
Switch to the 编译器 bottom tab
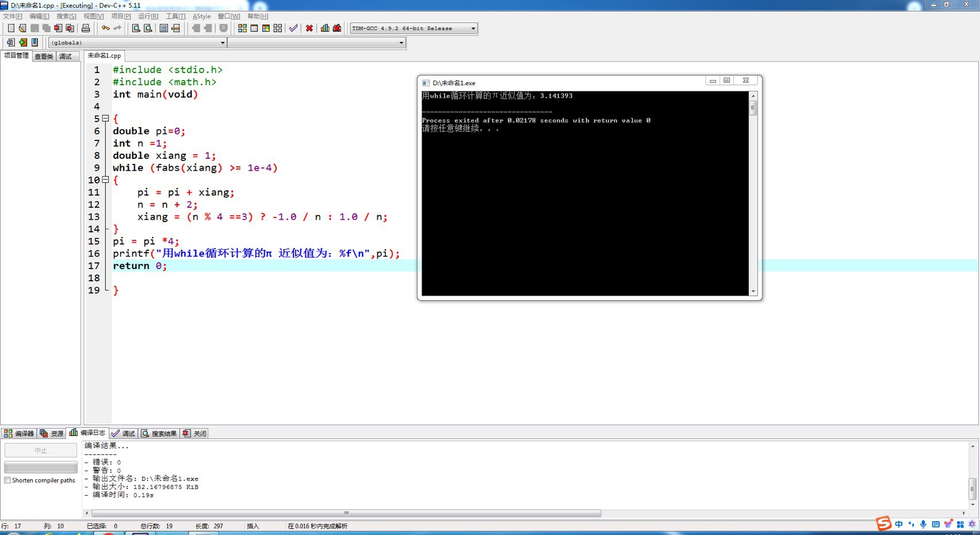(x=19, y=433)
